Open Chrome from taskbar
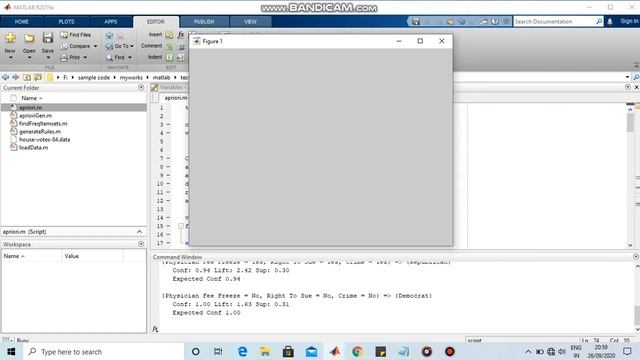 [x=358, y=351]
